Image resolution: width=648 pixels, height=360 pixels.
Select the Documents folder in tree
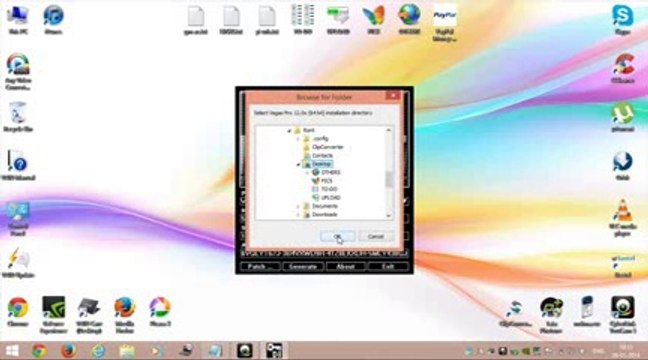click(325, 206)
